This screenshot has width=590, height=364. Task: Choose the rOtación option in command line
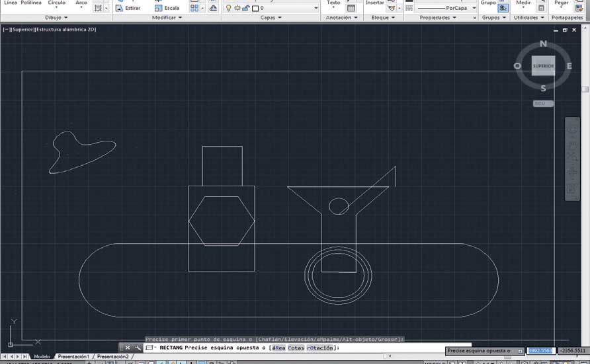click(x=320, y=348)
